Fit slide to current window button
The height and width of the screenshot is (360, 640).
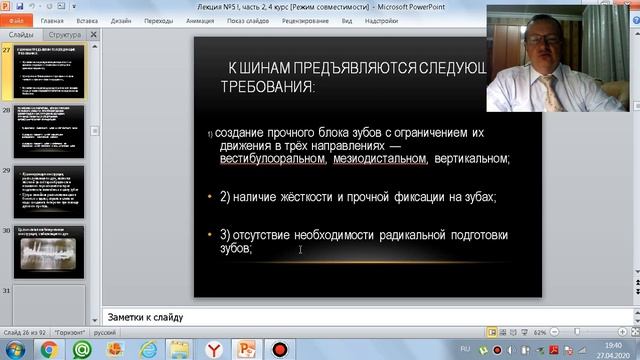[635, 332]
